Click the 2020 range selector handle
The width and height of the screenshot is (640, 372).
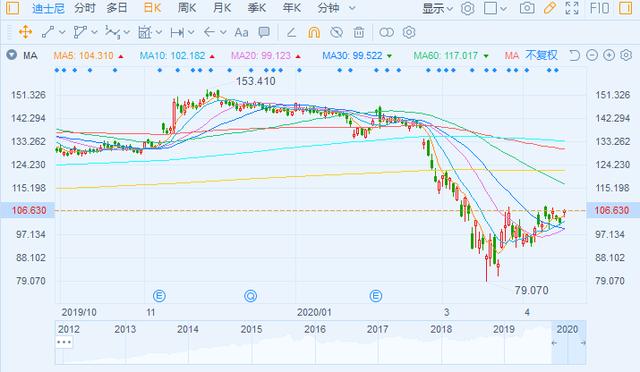tap(569, 343)
